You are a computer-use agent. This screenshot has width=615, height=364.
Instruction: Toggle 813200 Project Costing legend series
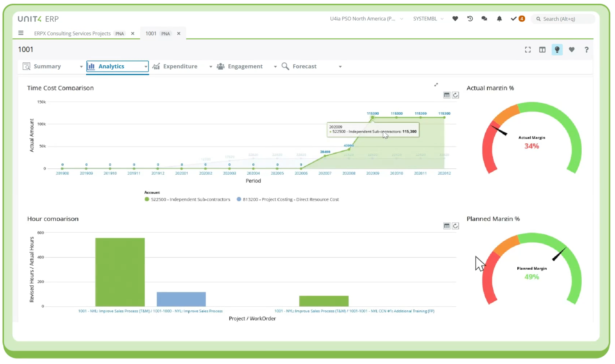point(288,199)
